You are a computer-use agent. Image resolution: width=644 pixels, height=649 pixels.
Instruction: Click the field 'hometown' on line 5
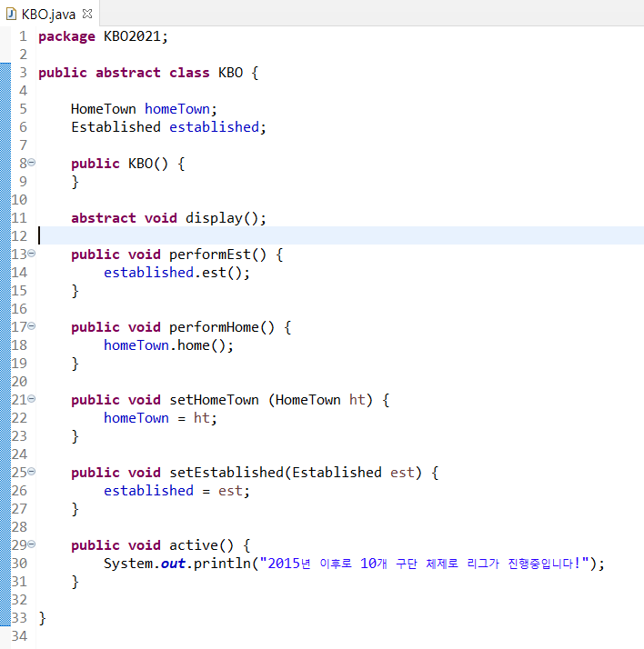click(177, 109)
